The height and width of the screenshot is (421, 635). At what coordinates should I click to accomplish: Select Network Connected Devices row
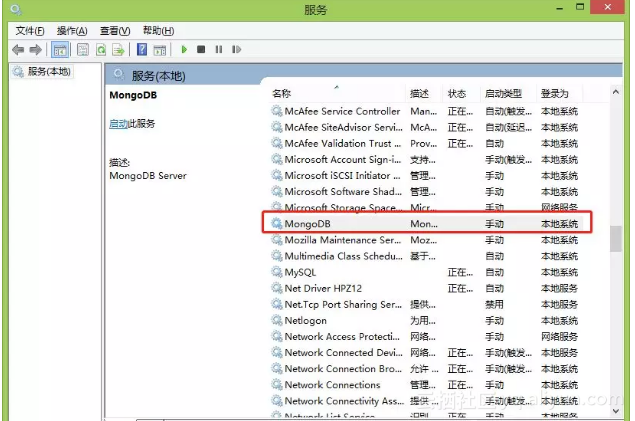427,353
